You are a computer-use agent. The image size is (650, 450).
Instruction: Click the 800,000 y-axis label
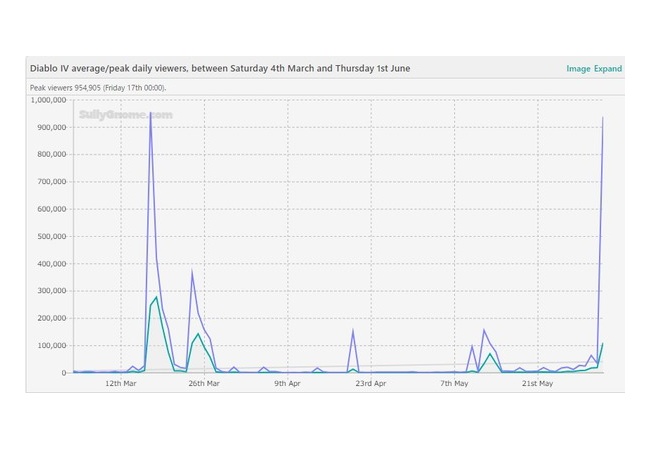[x=52, y=154]
